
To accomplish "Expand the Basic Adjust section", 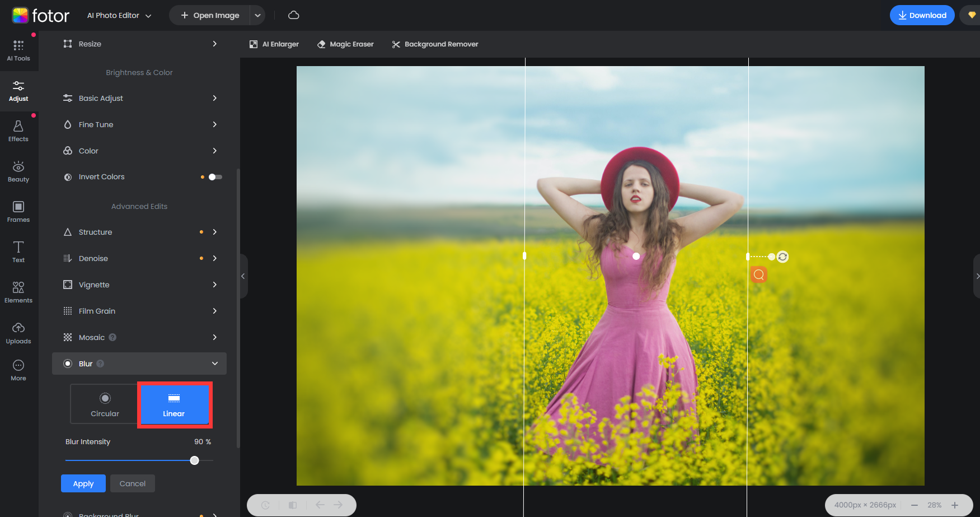I will point(139,98).
